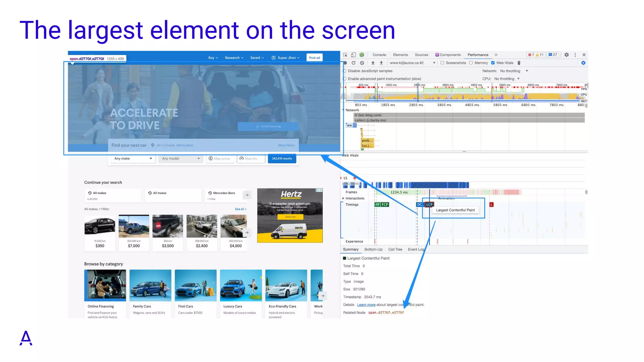Click the Super Jhon profile icon
Screen dimensions: 644x362
coord(274,58)
